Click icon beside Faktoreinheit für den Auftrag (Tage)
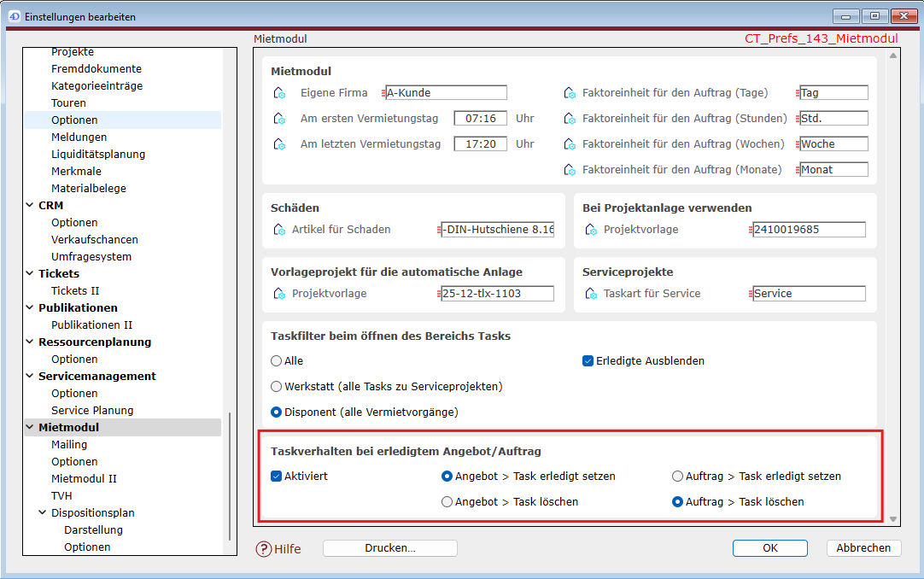The height and width of the screenshot is (579, 924). point(570,93)
